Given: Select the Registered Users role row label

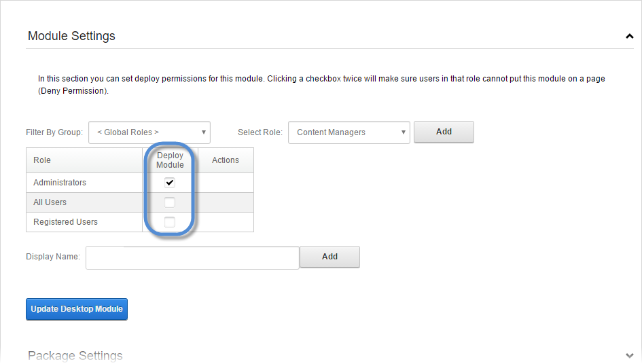Looking at the screenshot, I should point(65,222).
